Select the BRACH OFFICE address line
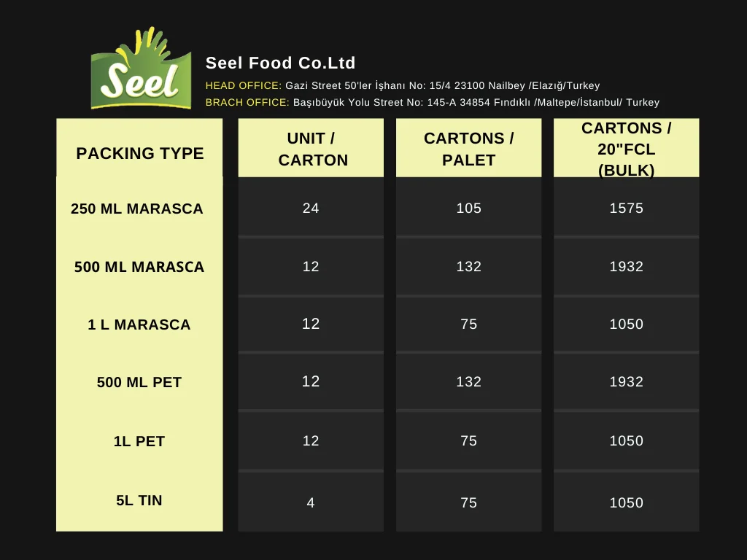 [432, 102]
